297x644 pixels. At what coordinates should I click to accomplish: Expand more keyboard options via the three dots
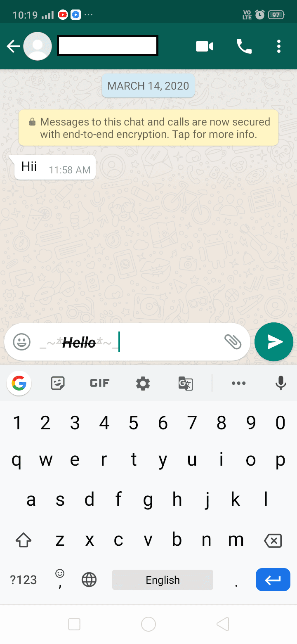[x=239, y=384]
